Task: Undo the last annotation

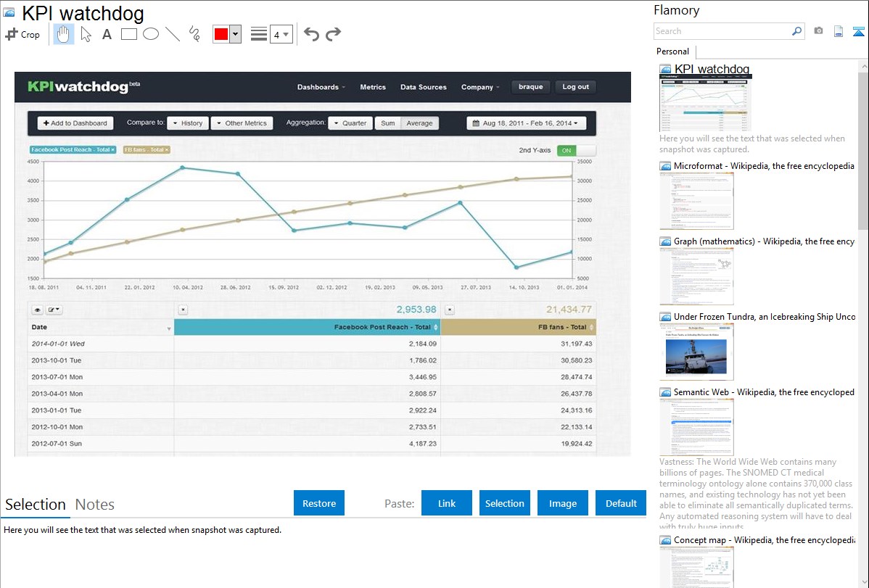Action: pyautogui.click(x=311, y=34)
